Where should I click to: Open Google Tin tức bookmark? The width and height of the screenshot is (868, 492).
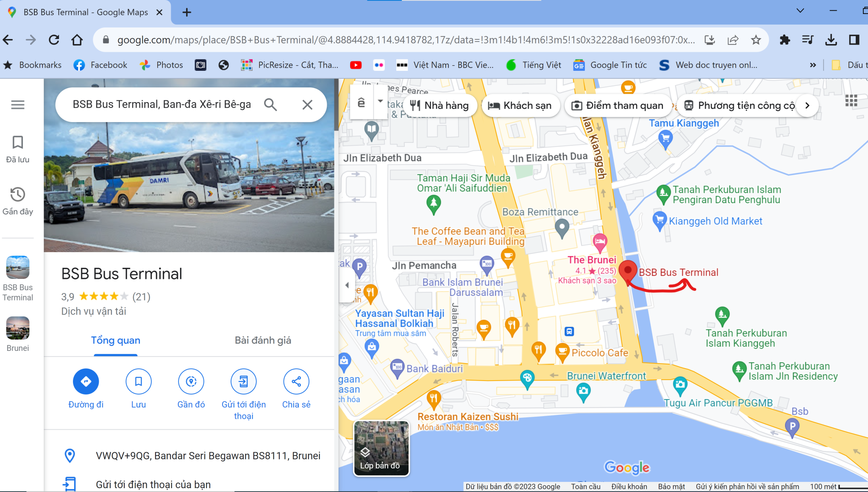coord(610,65)
